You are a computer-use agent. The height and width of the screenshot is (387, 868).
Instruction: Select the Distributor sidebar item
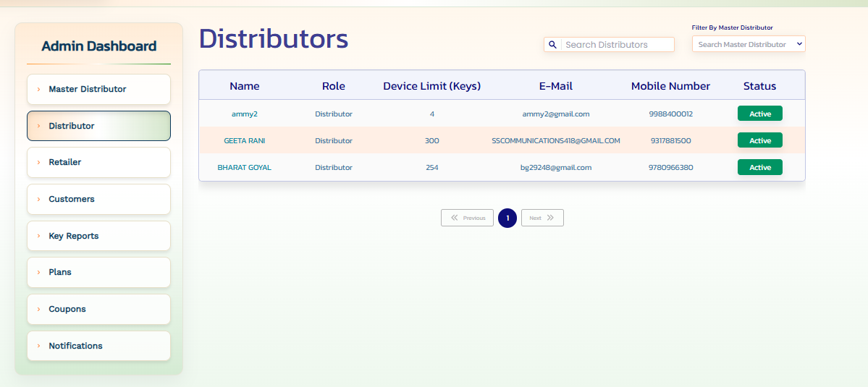98,126
